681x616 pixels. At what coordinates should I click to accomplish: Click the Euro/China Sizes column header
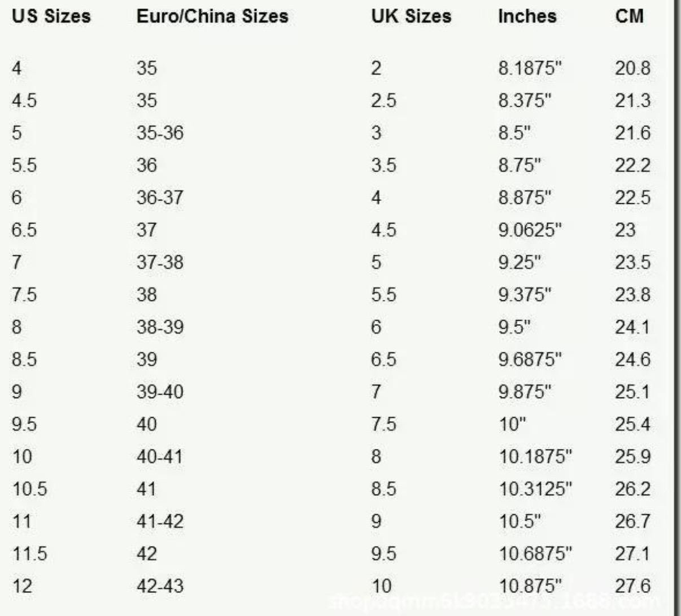coord(212,16)
